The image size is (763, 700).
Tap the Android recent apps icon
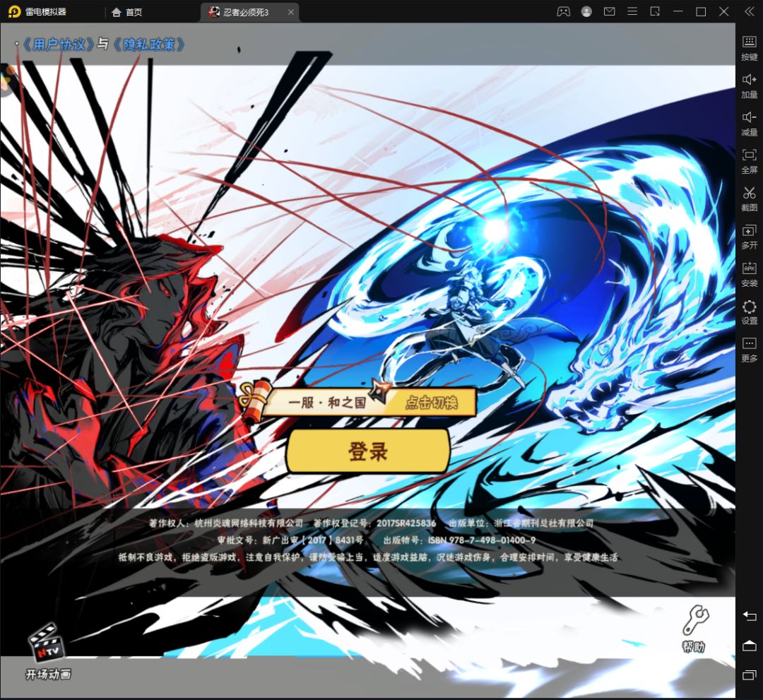(x=749, y=675)
